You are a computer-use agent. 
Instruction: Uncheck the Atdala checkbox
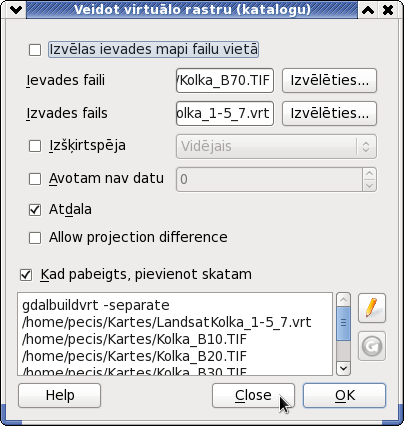(x=35, y=210)
